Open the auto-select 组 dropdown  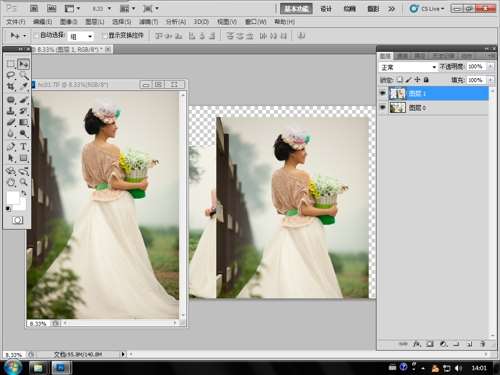[x=80, y=36]
